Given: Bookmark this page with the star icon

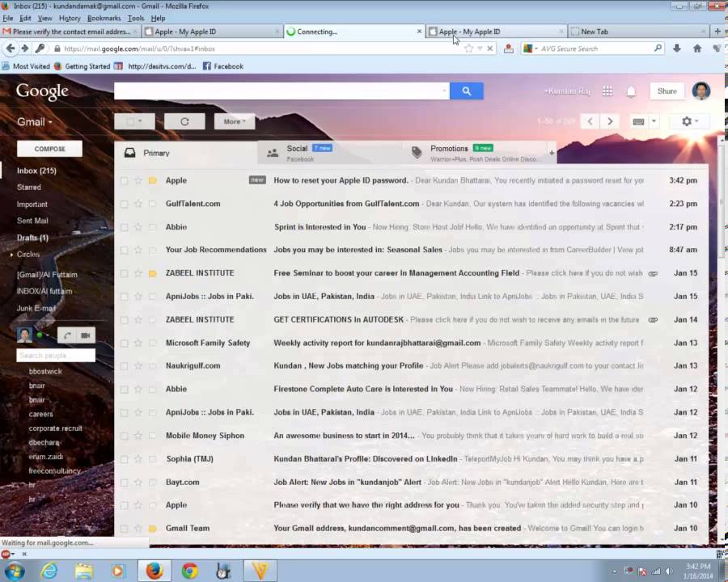Looking at the screenshot, I should [x=469, y=48].
